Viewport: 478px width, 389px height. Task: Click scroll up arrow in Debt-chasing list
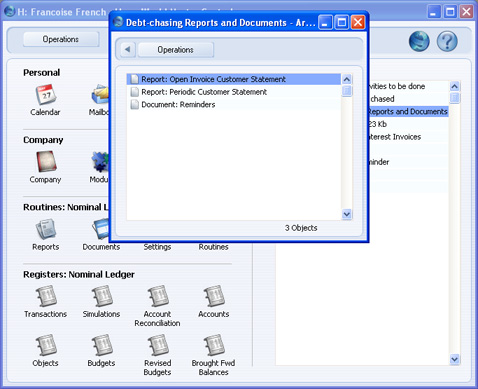tap(347, 79)
